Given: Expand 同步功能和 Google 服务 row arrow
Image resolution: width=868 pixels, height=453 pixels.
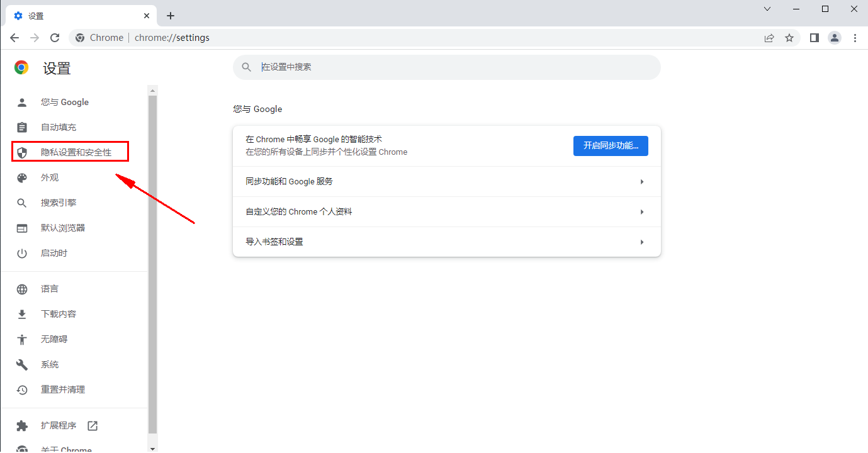Looking at the screenshot, I should point(642,182).
